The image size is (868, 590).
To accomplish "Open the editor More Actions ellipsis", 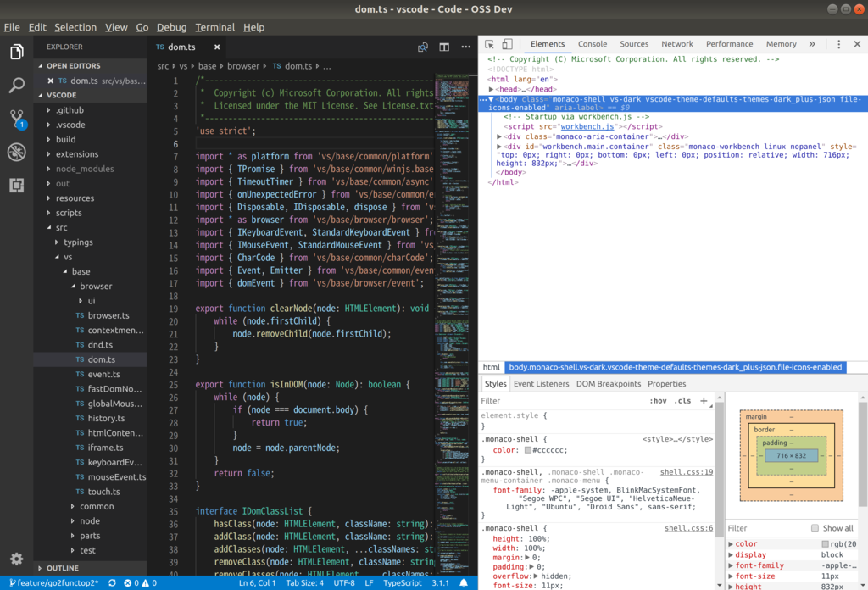I will [465, 47].
